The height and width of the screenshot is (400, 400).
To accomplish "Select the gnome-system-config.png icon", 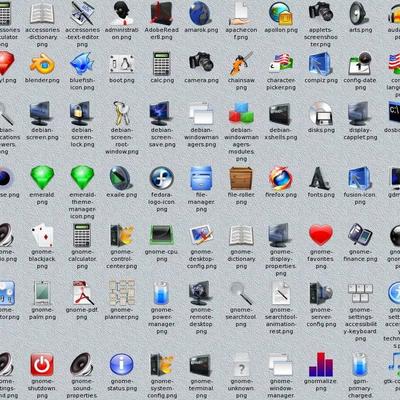I will tap(162, 365).
